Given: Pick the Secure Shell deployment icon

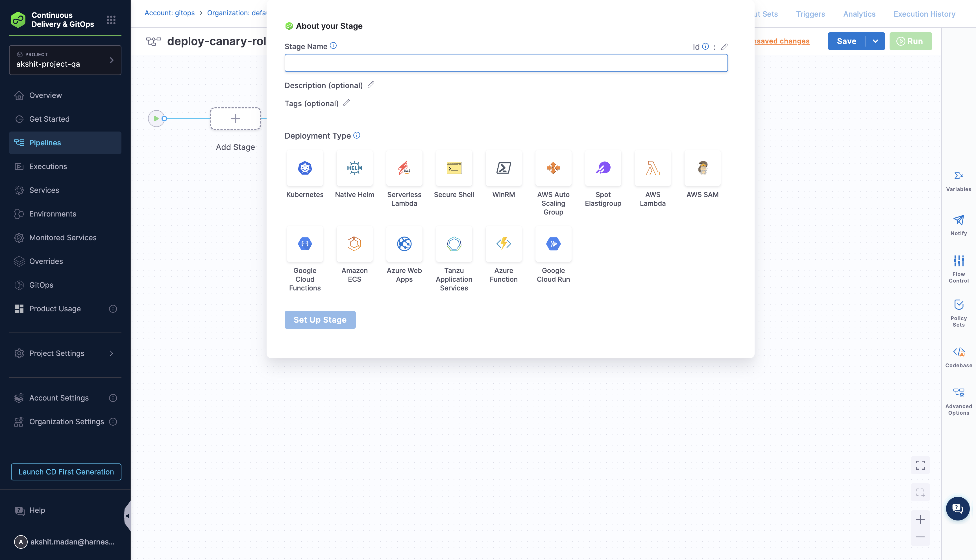Looking at the screenshot, I should click(454, 168).
